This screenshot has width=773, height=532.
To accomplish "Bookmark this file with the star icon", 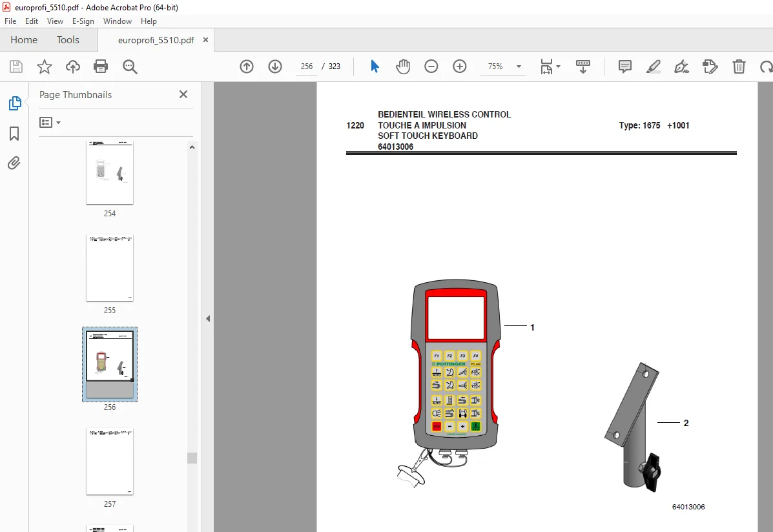I will [x=45, y=66].
